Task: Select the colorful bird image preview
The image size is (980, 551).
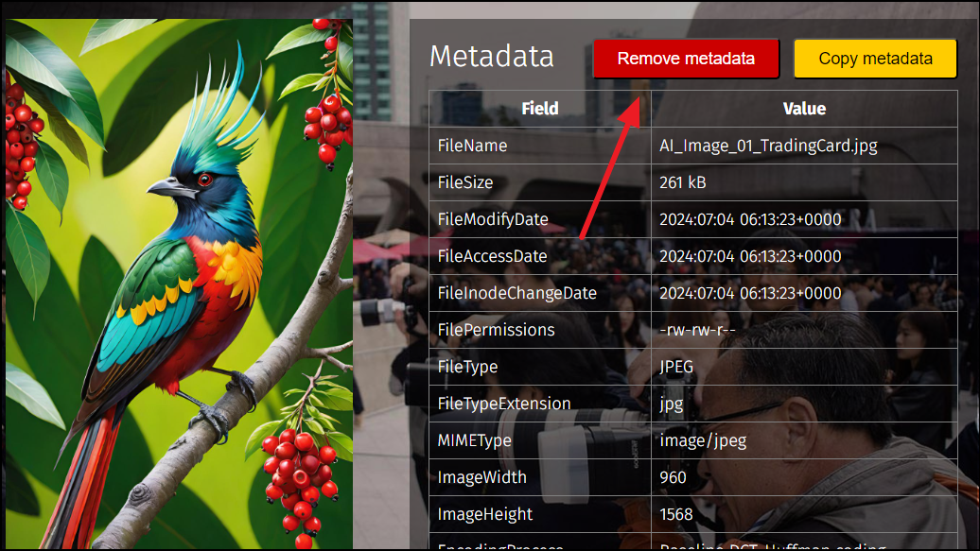Action: 180,284
